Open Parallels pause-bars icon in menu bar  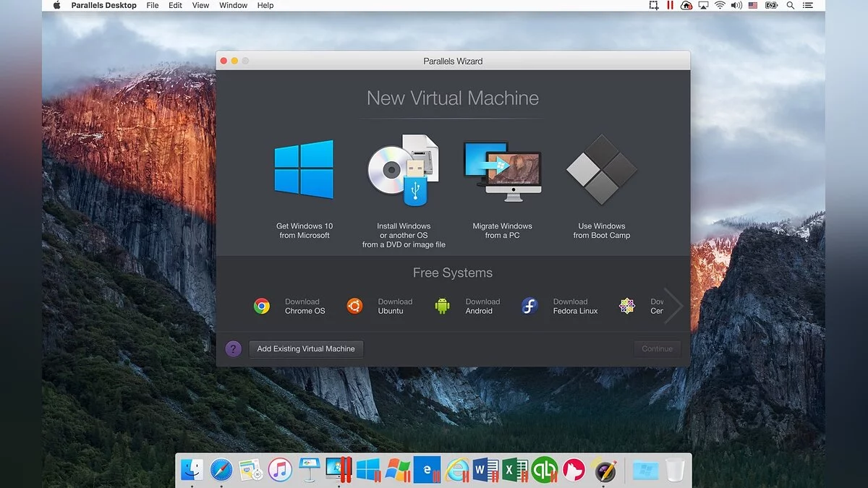point(670,5)
